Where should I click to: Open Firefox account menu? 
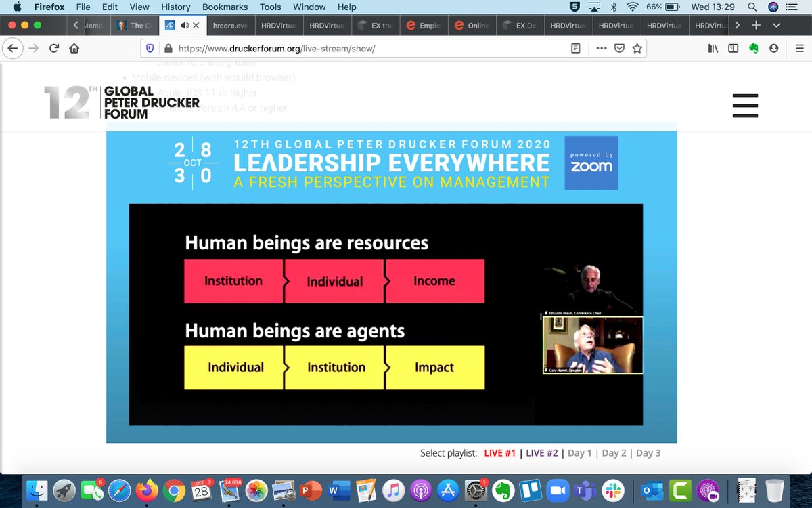pyautogui.click(x=773, y=49)
